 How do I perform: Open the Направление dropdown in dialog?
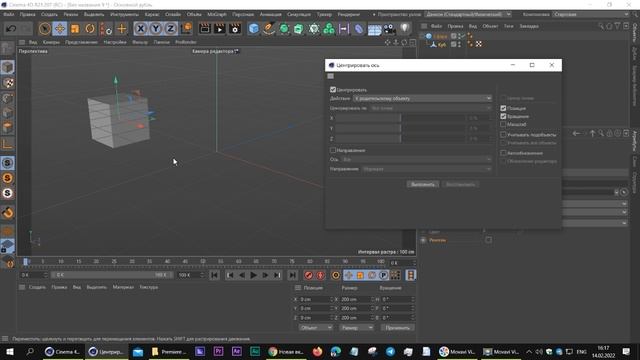[427, 169]
